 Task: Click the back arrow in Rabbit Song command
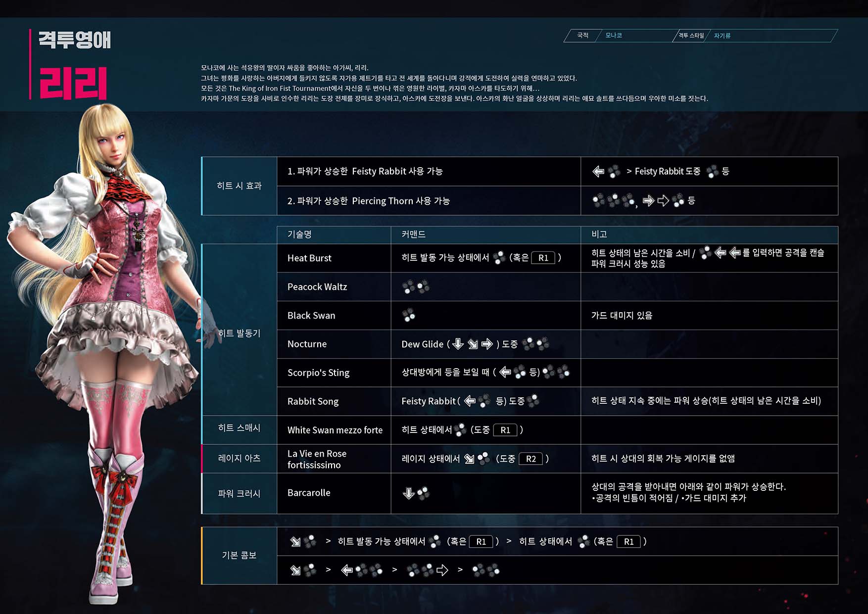point(470,401)
